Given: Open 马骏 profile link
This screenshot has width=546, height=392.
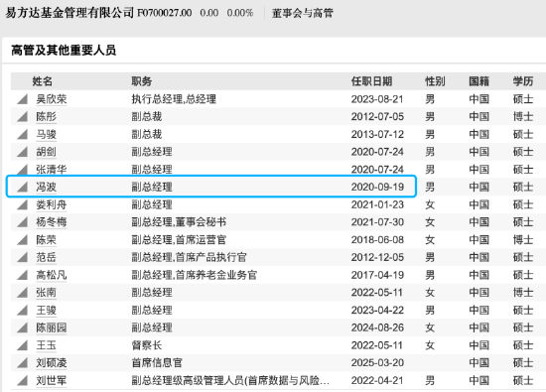Looking at the screenshot, I should [47, 134].
